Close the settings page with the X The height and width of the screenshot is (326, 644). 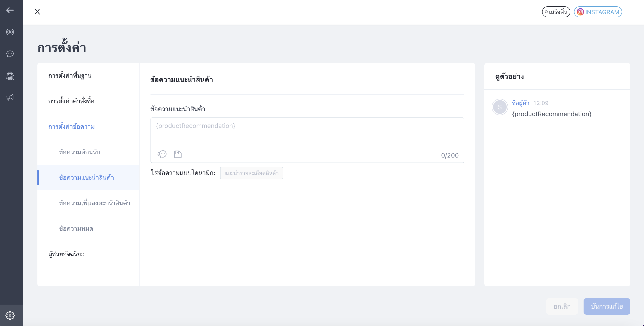(37, 12)
